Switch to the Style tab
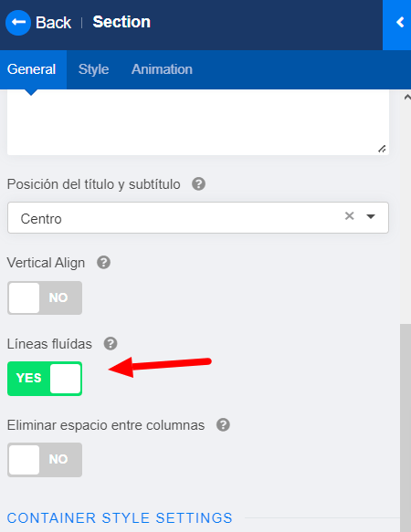The width and height of the screenshot is (411, 532). tap(93, 69)
